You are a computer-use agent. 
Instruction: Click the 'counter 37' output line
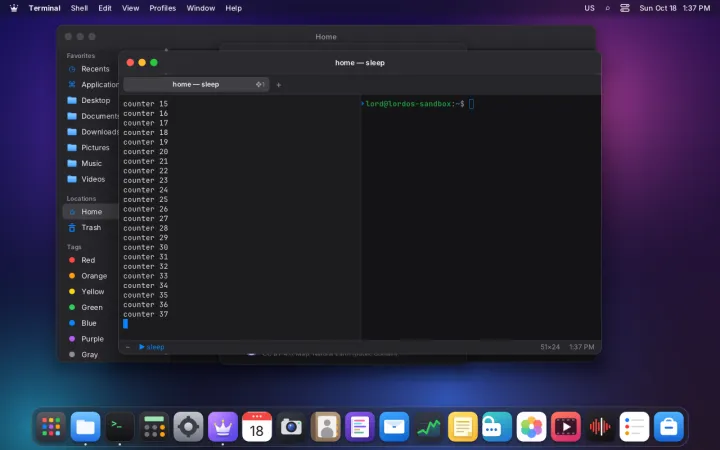click(146, 314)
